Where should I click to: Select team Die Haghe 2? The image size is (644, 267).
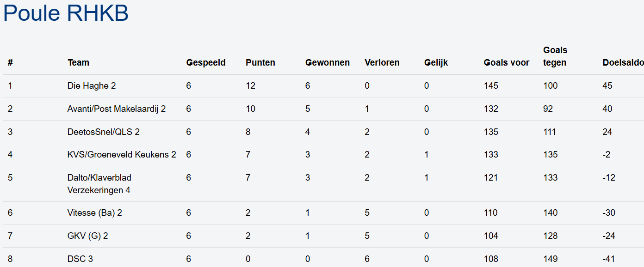point(91,85)
